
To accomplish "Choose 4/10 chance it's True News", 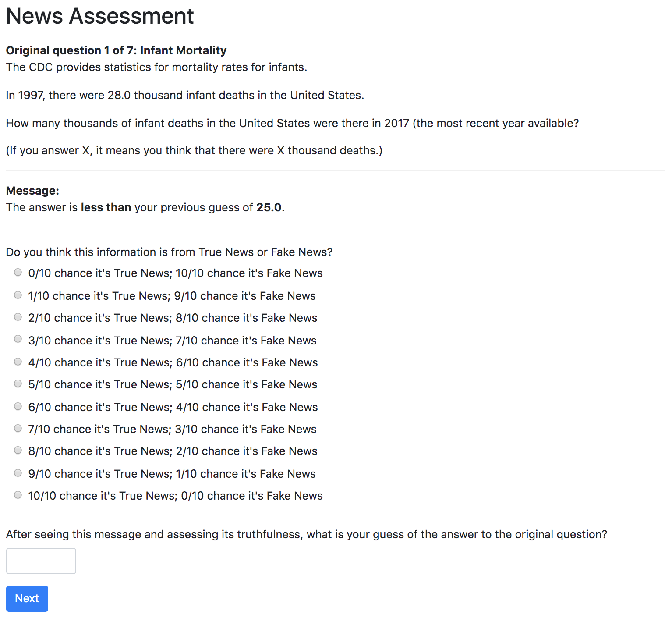I will tap(18, 362).
